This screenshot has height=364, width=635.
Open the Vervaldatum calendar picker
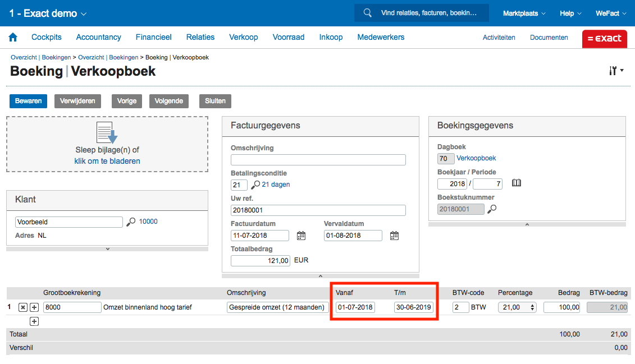[x=394, y=236]
